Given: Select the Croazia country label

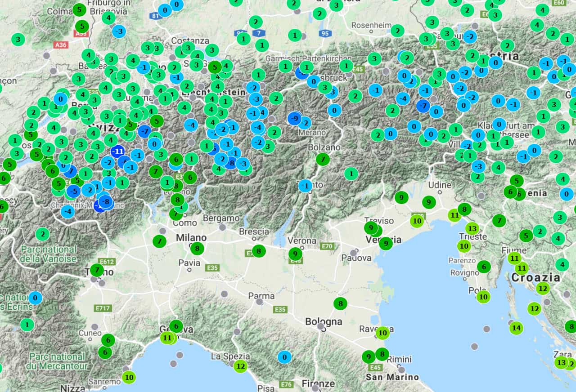Looking at the screenshot, I should (535, 277).
